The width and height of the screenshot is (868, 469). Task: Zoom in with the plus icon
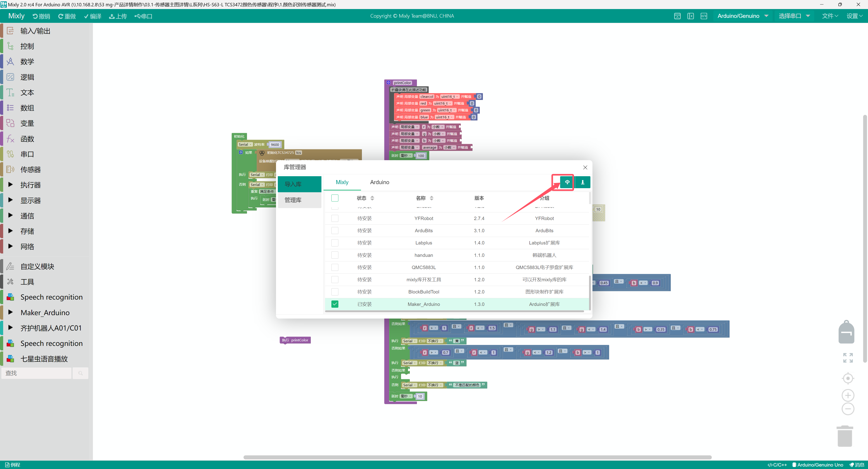(848, 395)
